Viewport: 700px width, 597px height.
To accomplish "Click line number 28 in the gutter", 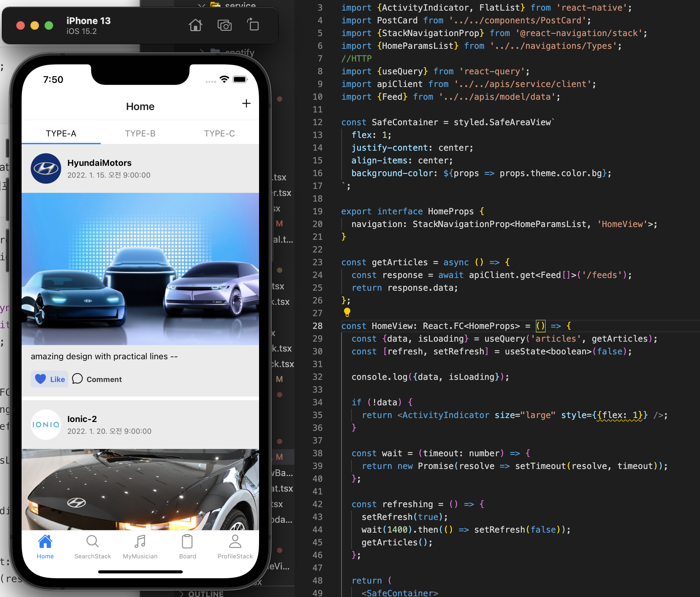I will [317, 326].
